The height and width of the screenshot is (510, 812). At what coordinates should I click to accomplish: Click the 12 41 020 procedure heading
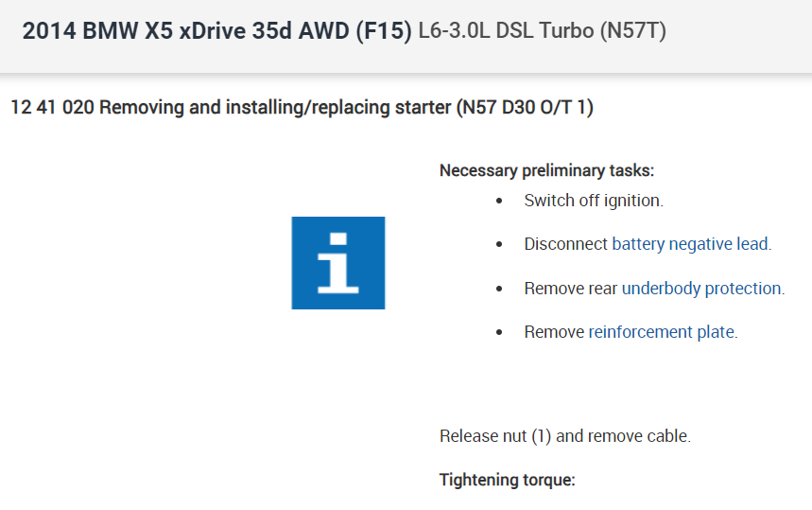click(231, 108)
